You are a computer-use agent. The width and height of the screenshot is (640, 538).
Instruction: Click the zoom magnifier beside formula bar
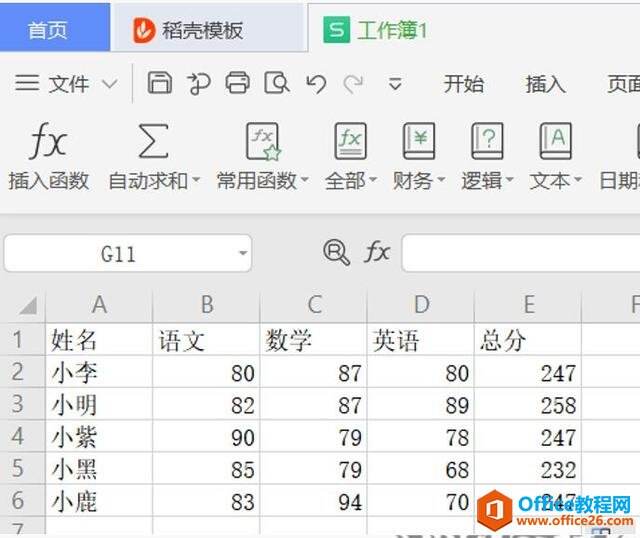(336, 253)
